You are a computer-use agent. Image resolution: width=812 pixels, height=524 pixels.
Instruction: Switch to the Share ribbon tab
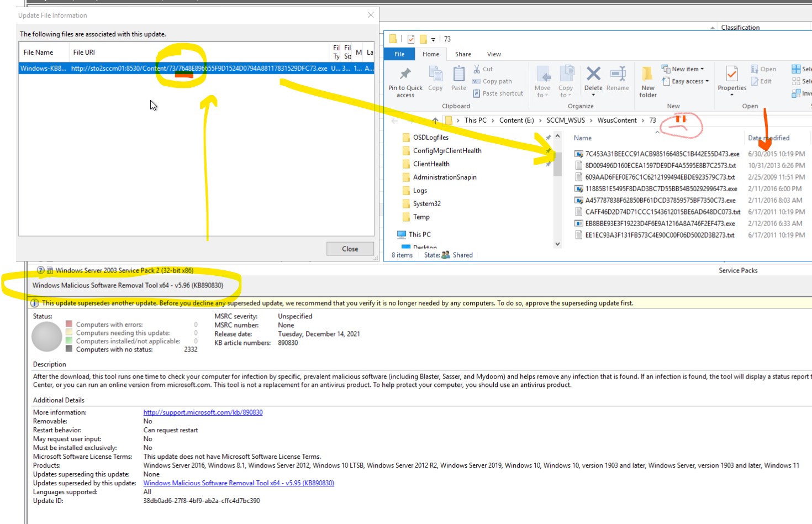coord(463,54)
